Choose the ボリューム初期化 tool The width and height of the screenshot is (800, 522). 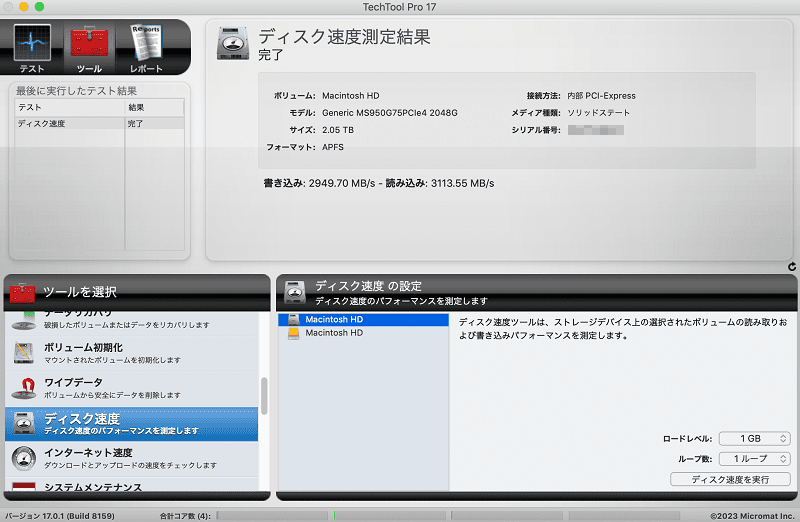point(132,353)
